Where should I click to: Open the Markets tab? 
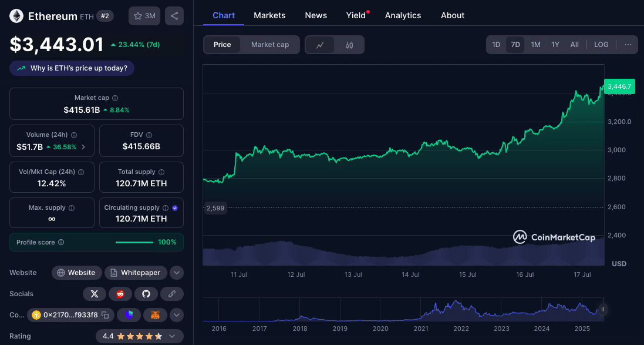pyautogui.click(x=269, y=15)
